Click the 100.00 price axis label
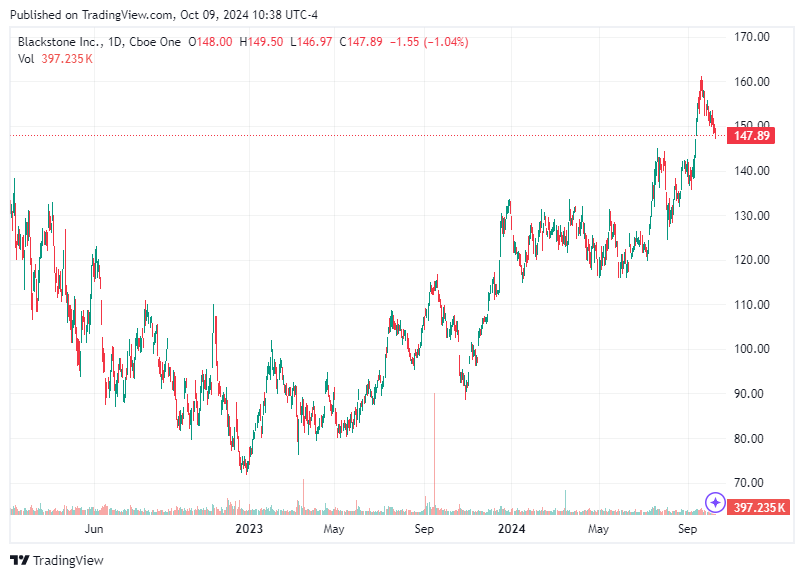This screenshot has width=804, height=578. pyautogui.click(x=752, y=349)
